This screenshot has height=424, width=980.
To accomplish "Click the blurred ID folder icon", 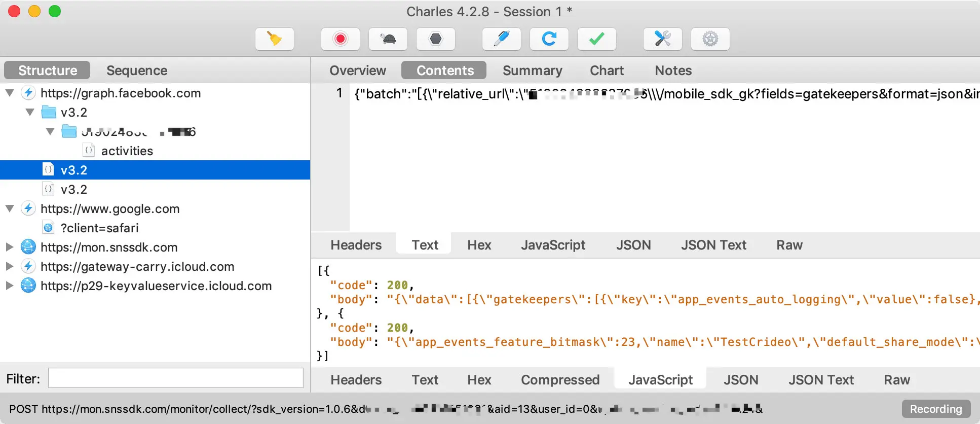I will click(69, 131).
